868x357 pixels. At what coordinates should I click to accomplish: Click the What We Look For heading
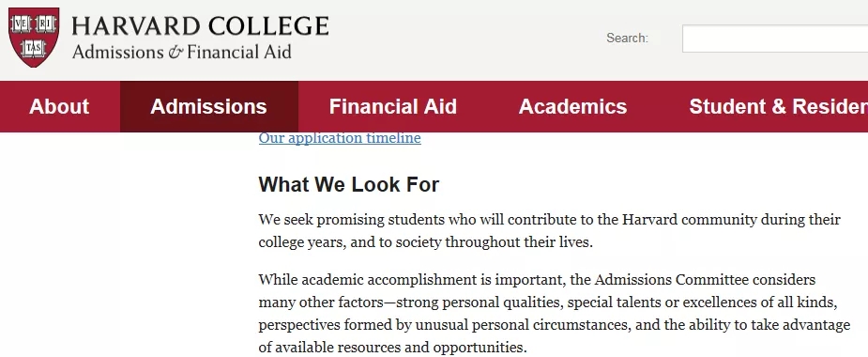(349, 184)
